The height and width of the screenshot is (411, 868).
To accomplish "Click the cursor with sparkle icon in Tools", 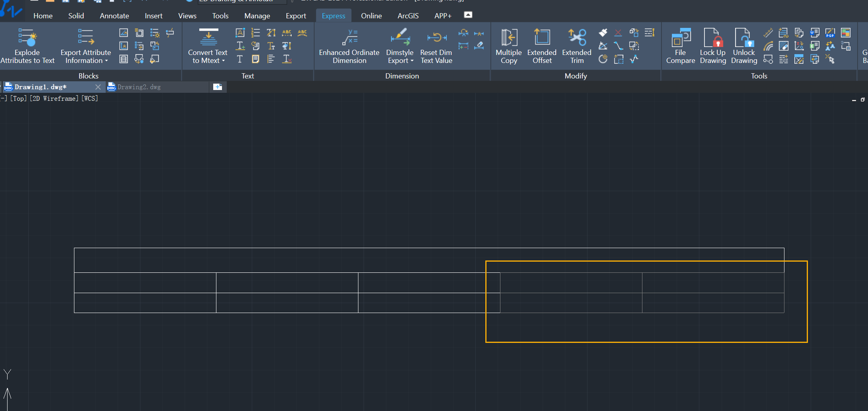I will 830,59.
